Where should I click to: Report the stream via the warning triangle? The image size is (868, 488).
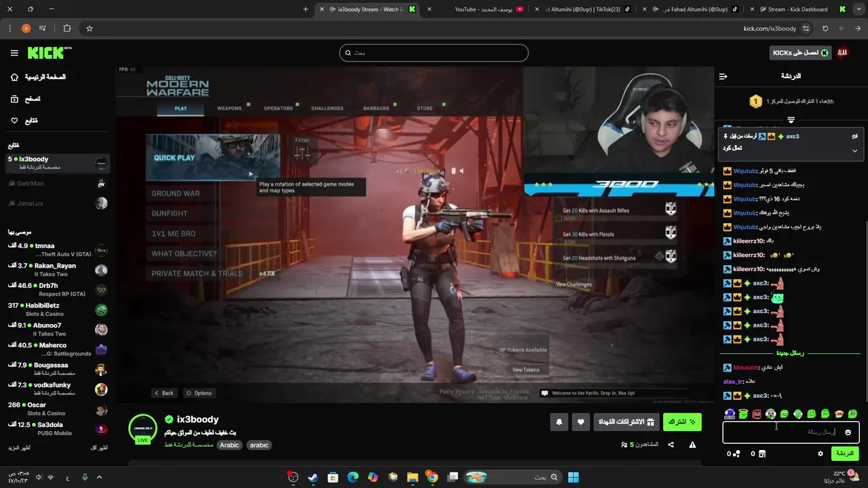[x=692, y=445]
